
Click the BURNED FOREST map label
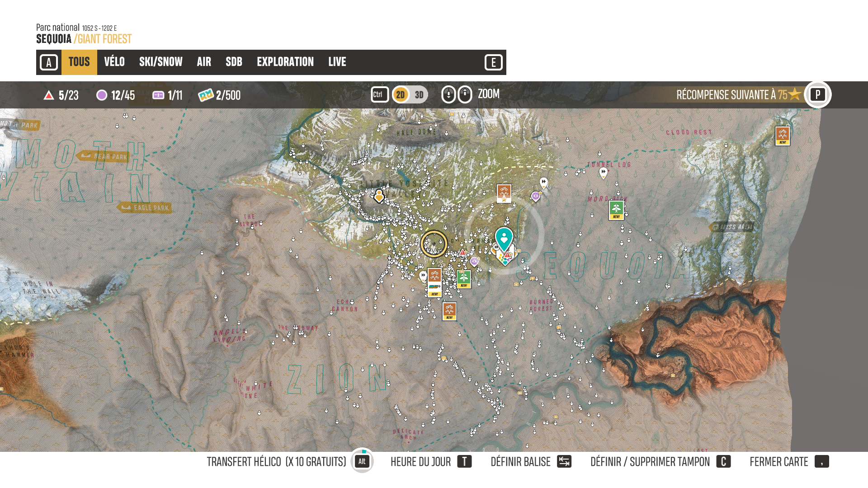coord(541,305)
